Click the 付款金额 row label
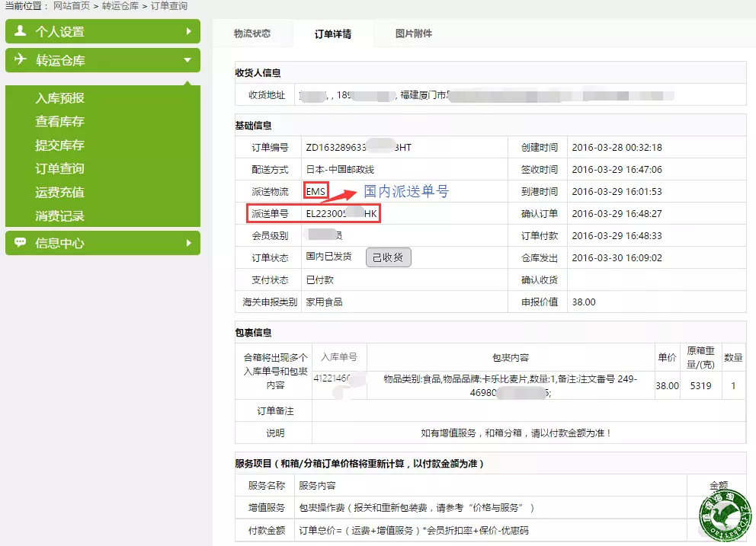This screenshot has width=756, height=546. pos(267,530)
